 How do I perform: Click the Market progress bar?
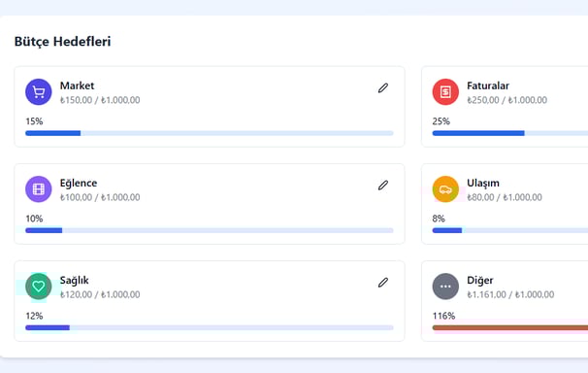pos(210,133)
